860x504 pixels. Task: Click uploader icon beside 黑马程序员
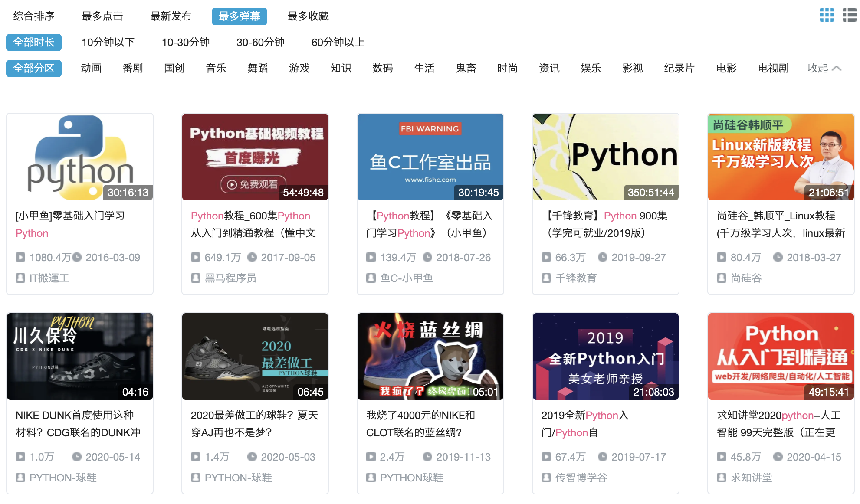[x=196, y=278]
